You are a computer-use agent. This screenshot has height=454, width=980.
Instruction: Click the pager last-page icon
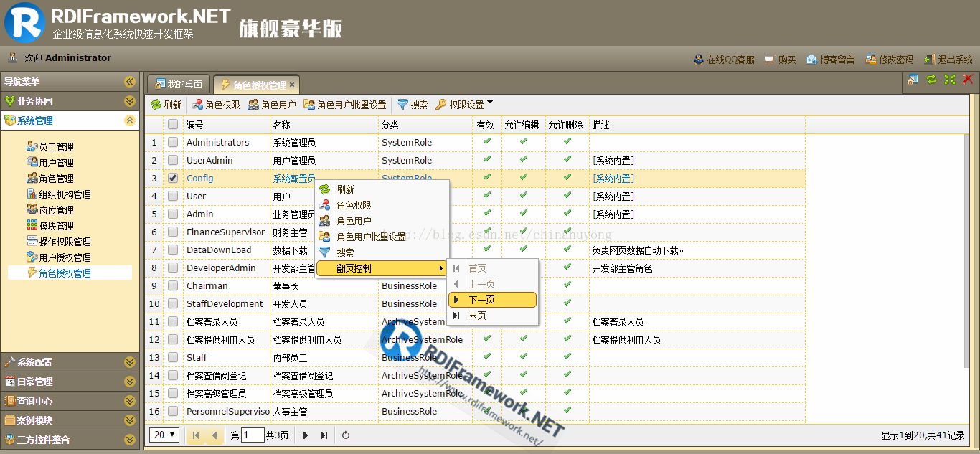(x=324, y=435)
